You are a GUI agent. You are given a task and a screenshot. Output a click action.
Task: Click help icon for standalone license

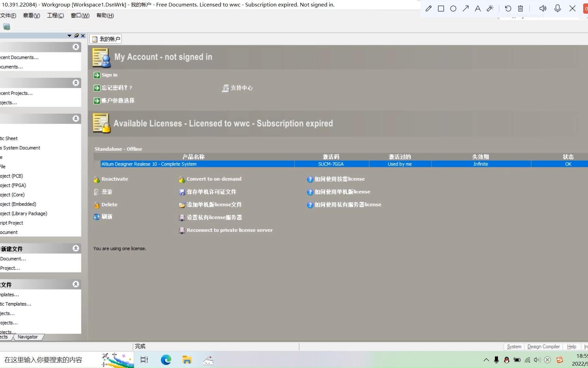tap(310, 192)
